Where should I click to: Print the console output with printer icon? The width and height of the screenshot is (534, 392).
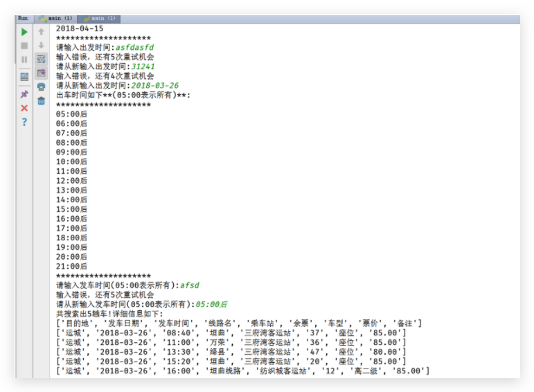click(x=41, y=87)
